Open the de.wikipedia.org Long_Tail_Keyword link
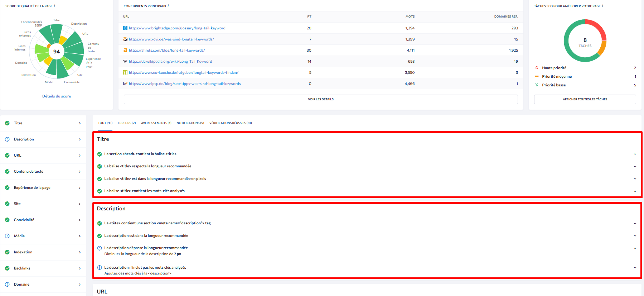This screenshot has width=644, height=296. pos(170,61)
